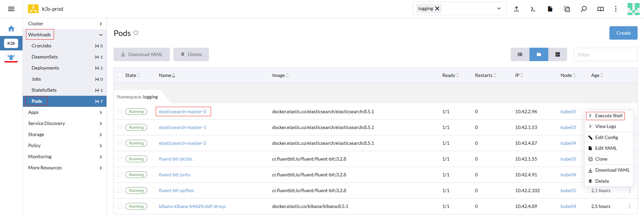This screenshot has height=215, width=644.
Task: Click the yellow k3s-prod cluster logo
Action: coord(33,9)
